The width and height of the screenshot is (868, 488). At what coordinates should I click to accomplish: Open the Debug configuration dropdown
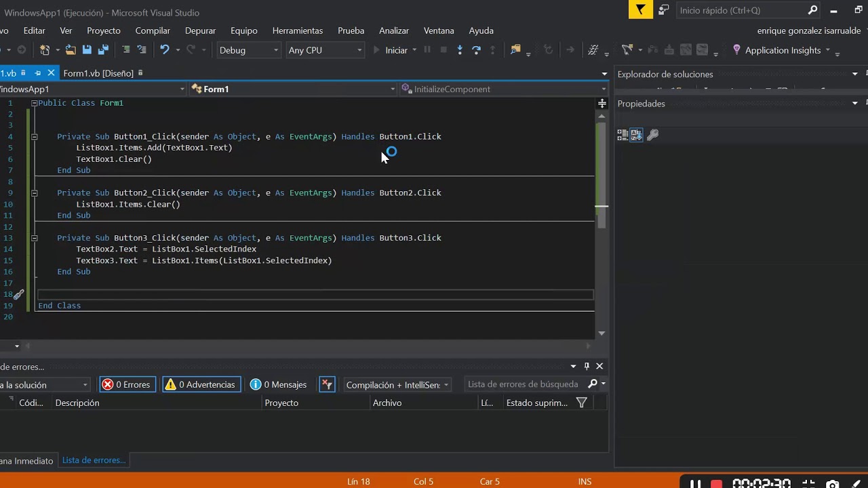click(x=248, y=50)
